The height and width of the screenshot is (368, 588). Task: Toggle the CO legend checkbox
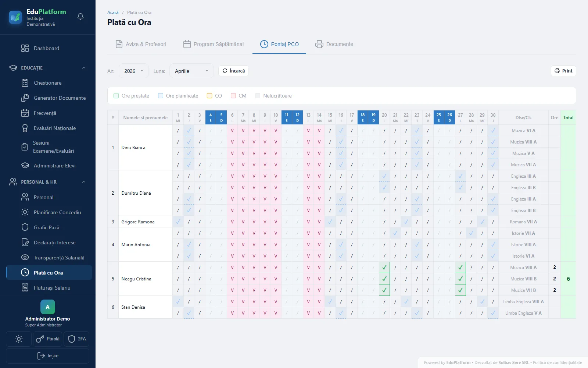(209, 96)
